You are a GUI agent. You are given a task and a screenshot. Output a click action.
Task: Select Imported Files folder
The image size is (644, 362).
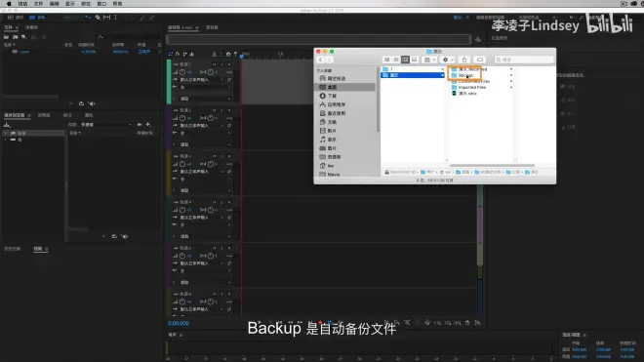[x=471, y=87]
